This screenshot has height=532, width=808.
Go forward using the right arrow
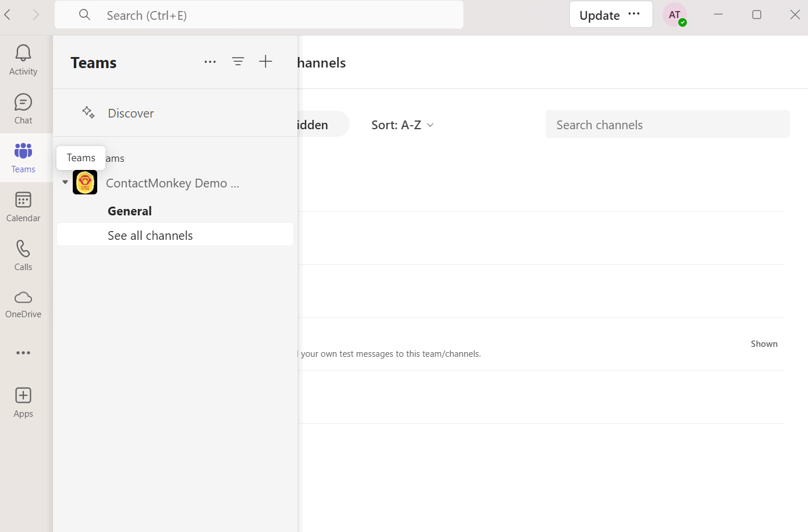pyautogui.click(x=36, y=15)
